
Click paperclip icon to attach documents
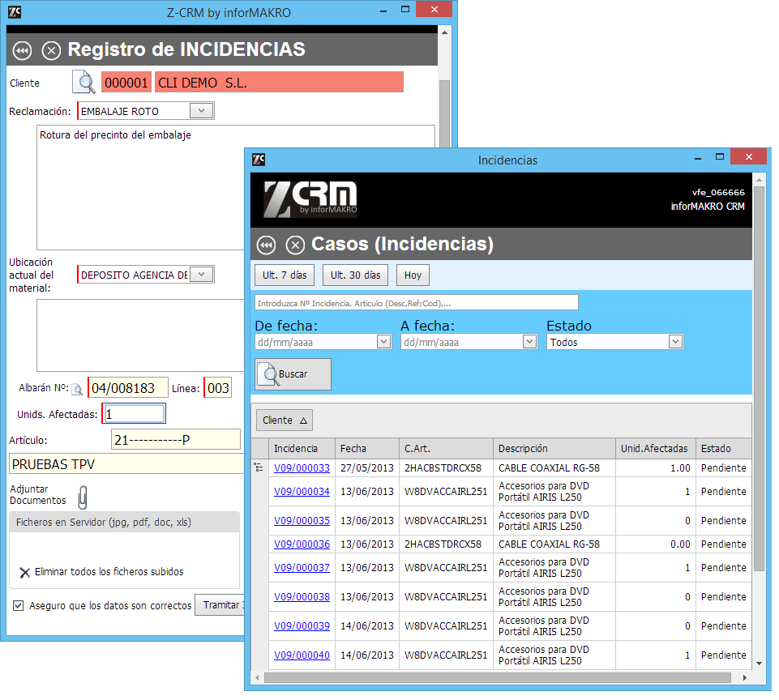click(x=83, y=497)
